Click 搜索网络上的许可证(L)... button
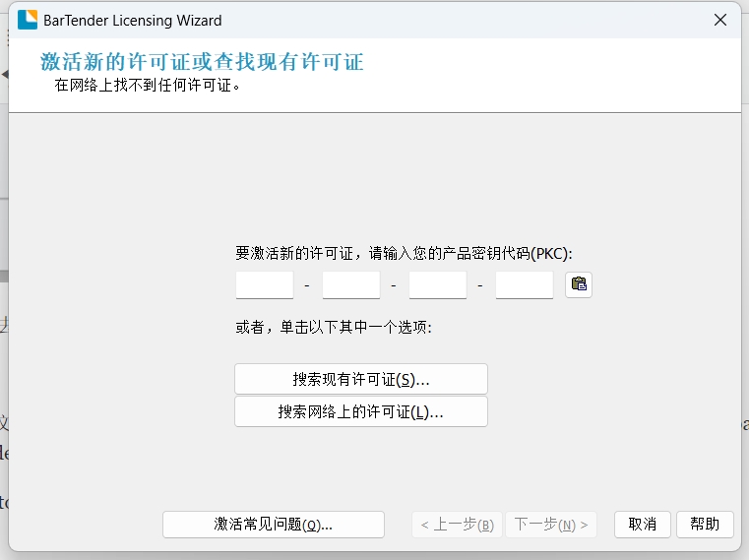Screen dimensions: 749x560 (361, 411)
